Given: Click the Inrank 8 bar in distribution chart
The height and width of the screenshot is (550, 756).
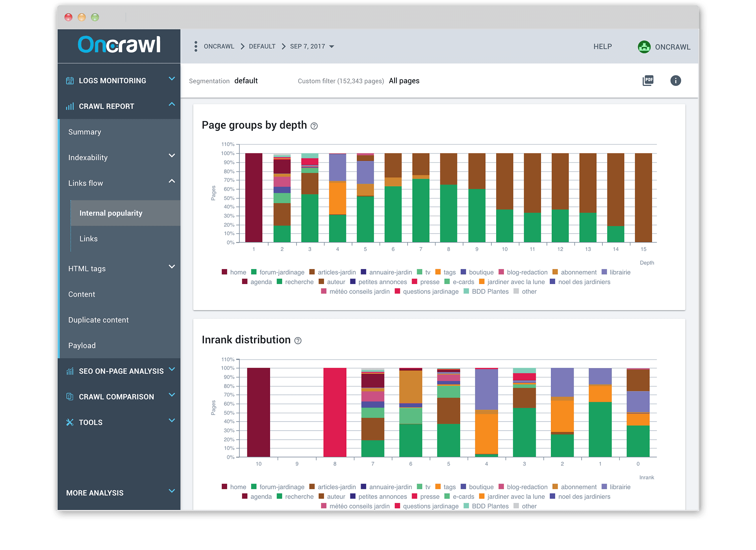Looking at the screenshot, I should [x=335, y=412].
